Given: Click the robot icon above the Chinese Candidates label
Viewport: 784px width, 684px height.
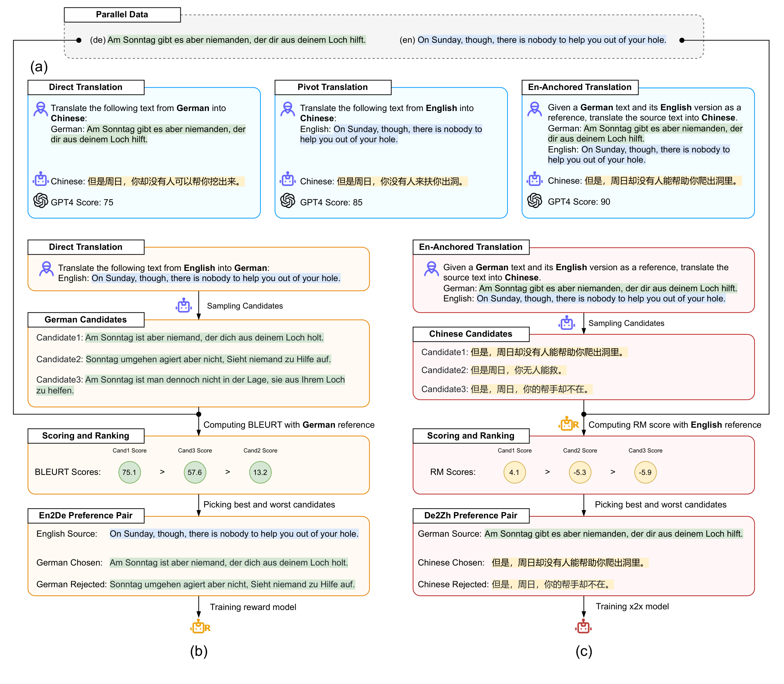Looking at the screenshot, I should [567, 322].
